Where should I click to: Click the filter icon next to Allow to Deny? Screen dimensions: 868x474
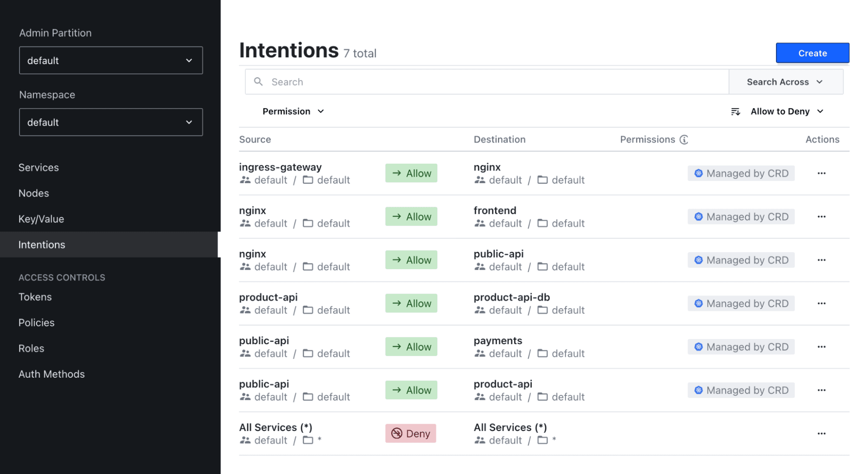pyautogui.click(x=734, y=112)
